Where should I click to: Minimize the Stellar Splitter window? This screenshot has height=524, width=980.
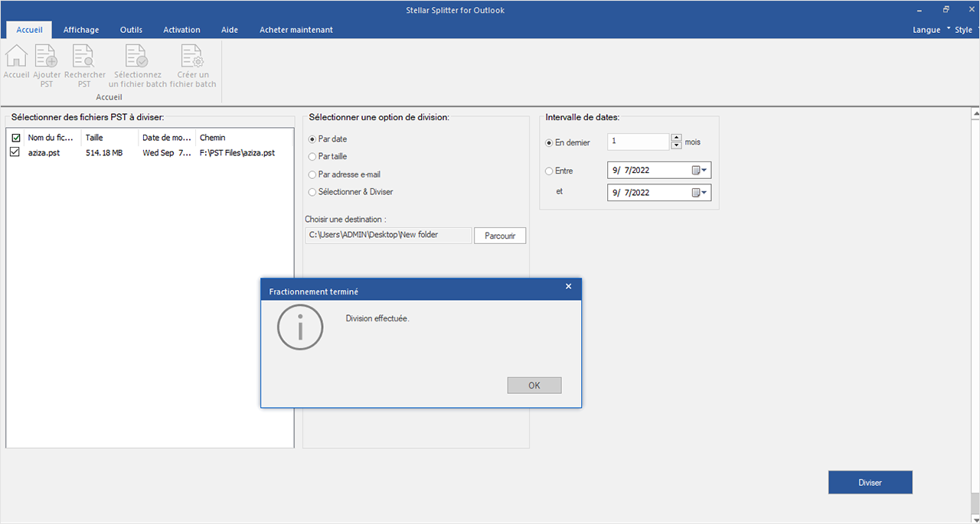pyautogui.click(x=920, y=10)
